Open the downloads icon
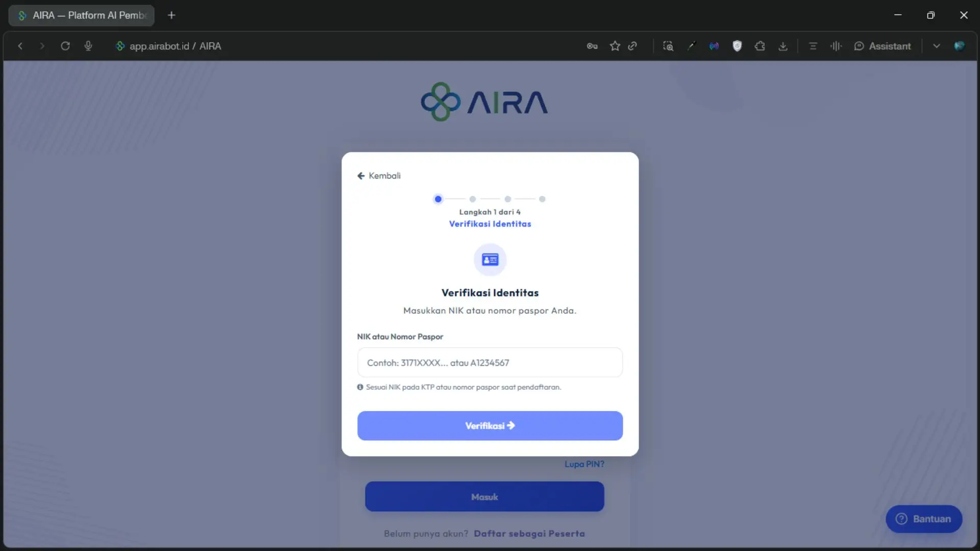980x551 pixels. [x=783, y=46]
